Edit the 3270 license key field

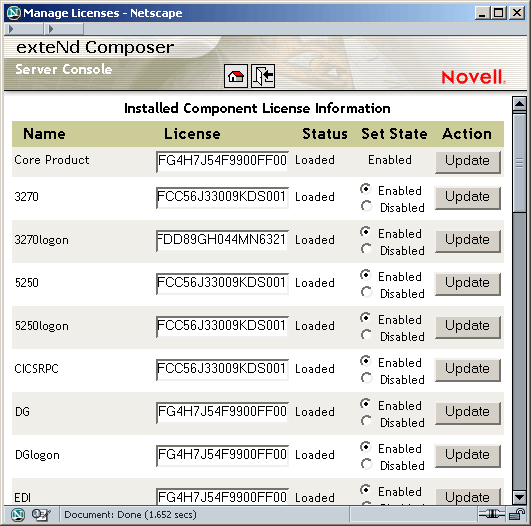click(x=222, y=198)
